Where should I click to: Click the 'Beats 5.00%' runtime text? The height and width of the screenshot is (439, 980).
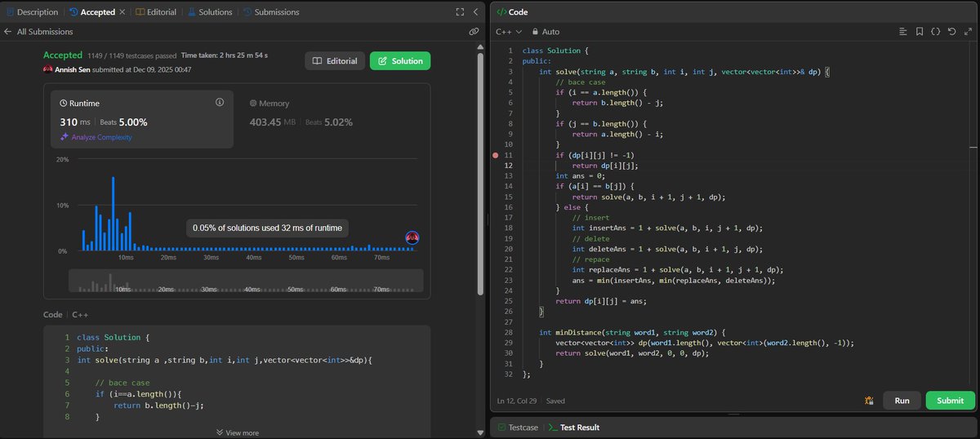[123, 122]
